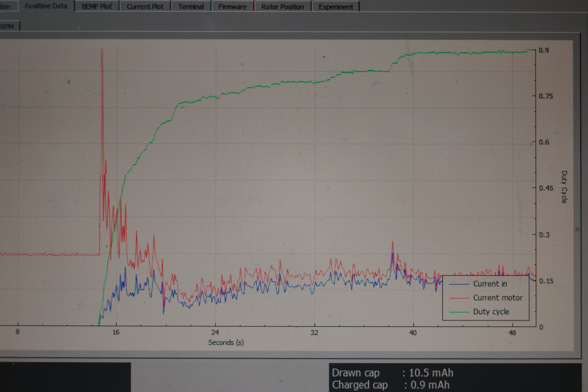Click the 40 seconds x-axis tick label
The width and height of the screenshot is (588, 392).
(413, 333)
